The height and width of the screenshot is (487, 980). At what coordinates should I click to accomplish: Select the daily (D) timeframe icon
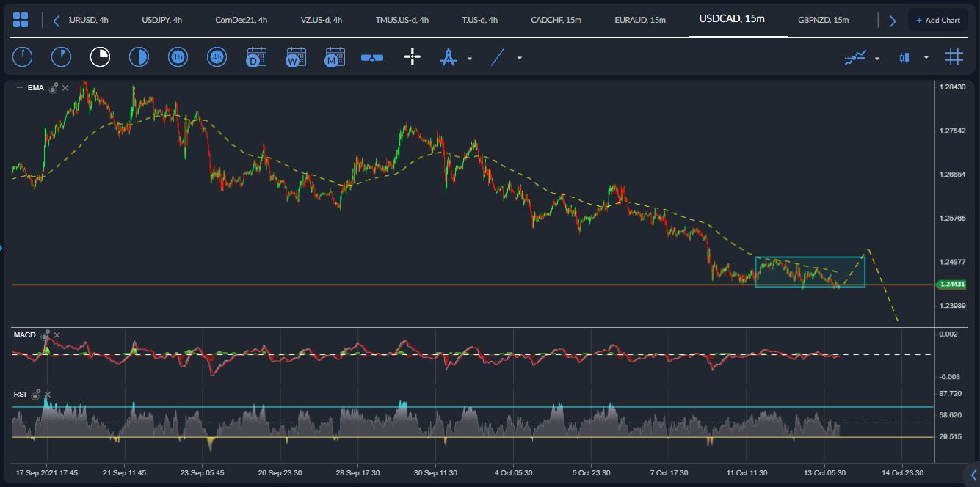(256, 56)
